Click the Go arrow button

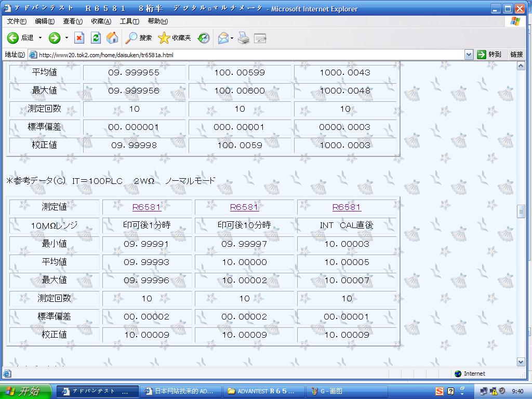click(x=488, y=55)
